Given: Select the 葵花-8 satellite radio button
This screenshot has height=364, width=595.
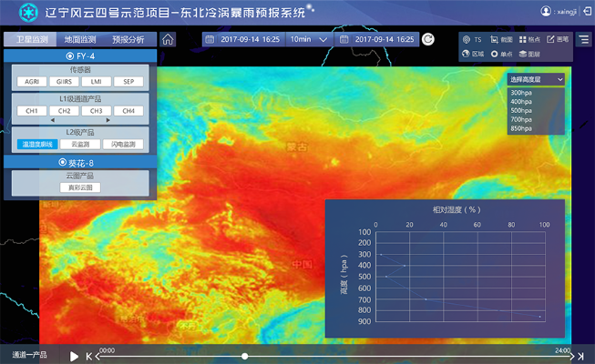Looking at the screenshot, I should point(64,162).
